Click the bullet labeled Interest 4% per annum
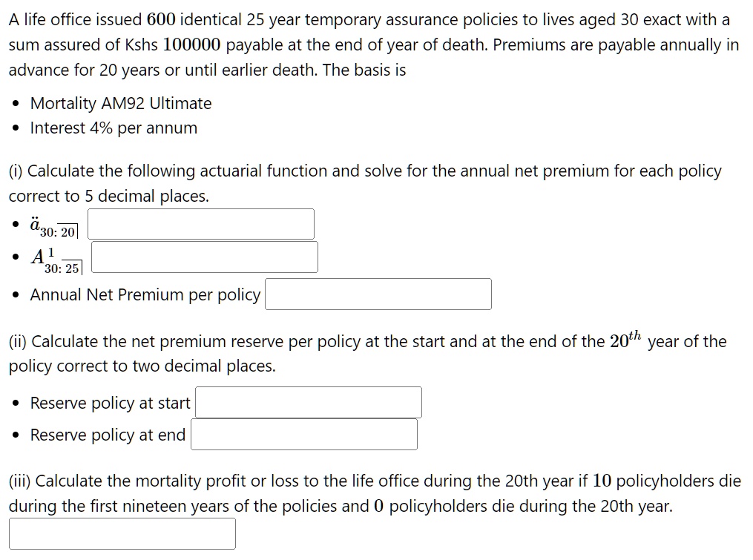This screenshot has height=560, width=753. pyautogui.click(x=113, y=128)
